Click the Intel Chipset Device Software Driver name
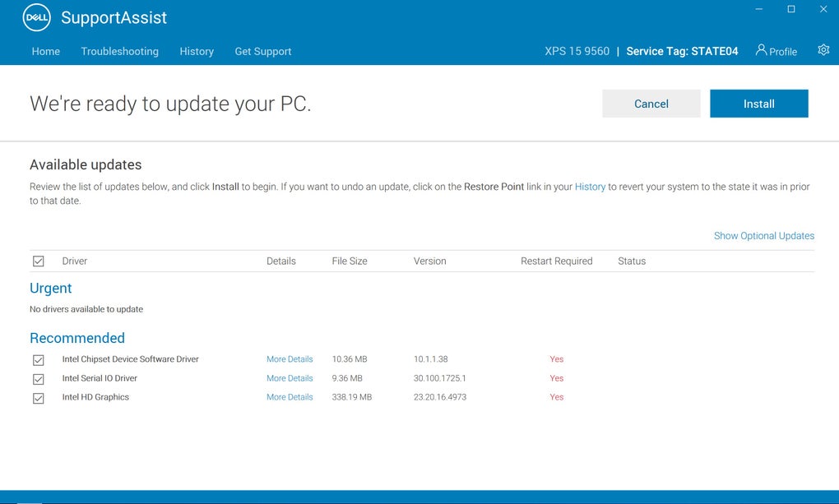The width and height of the screenshot is (839, 504). (130, 359)
